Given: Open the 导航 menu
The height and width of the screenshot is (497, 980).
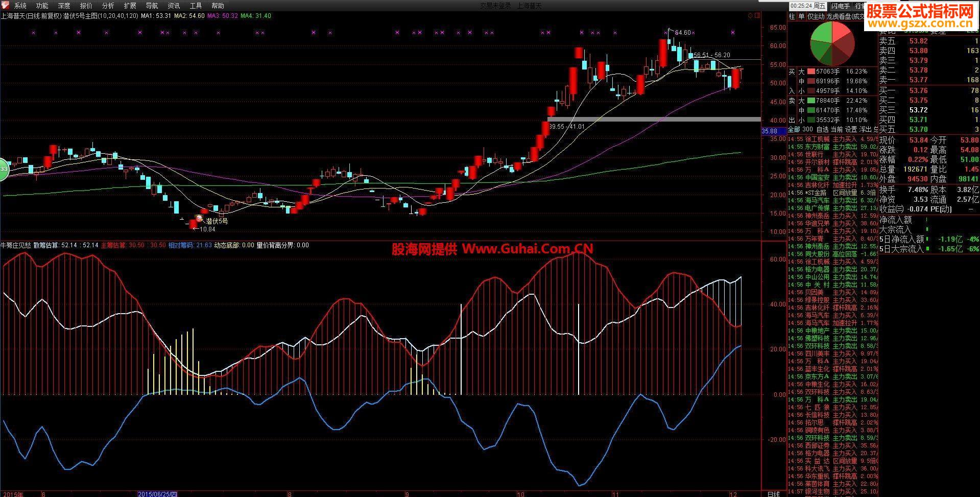Looking at the screenshot, I should click(x=152, y=6).
